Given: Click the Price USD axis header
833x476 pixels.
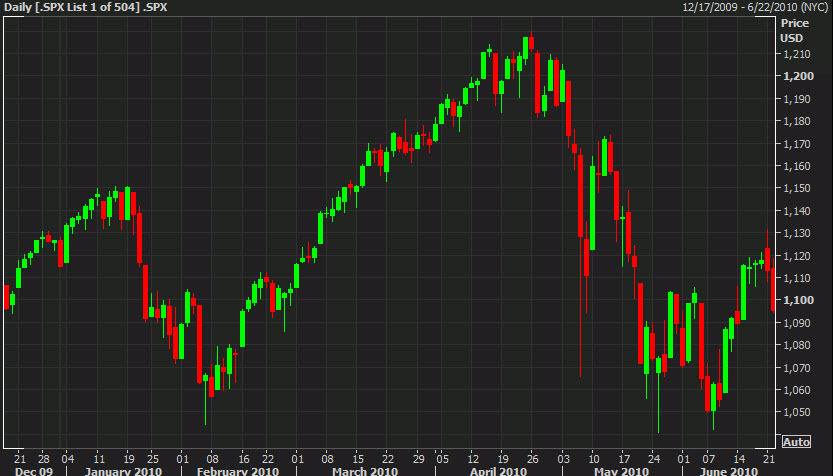Looking at the screenshot, I should [x=793, y=30].
